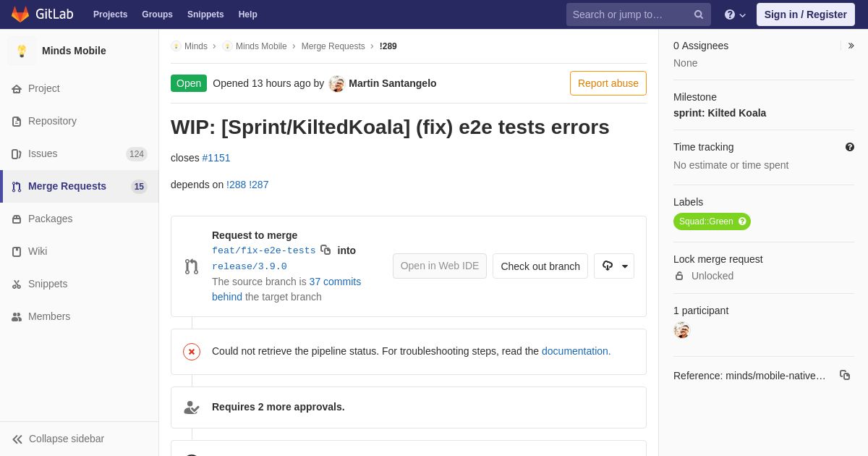Open the help question-mark menu

(735, 14)
